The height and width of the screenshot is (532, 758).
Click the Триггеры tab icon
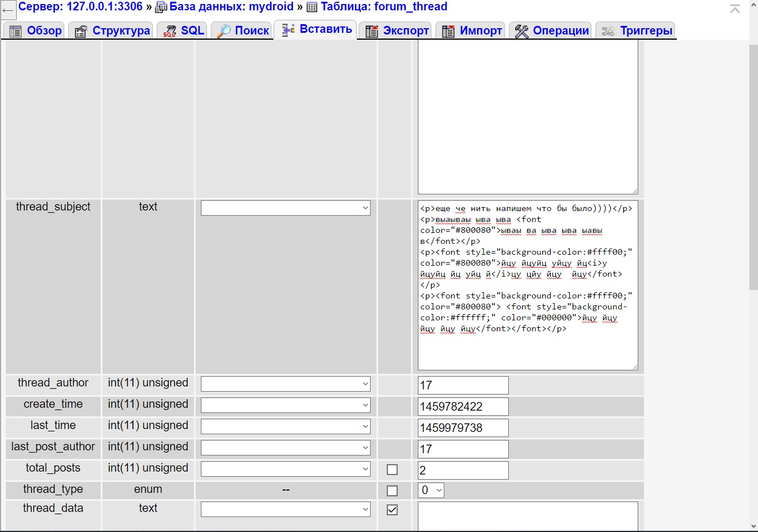[608, 31]
